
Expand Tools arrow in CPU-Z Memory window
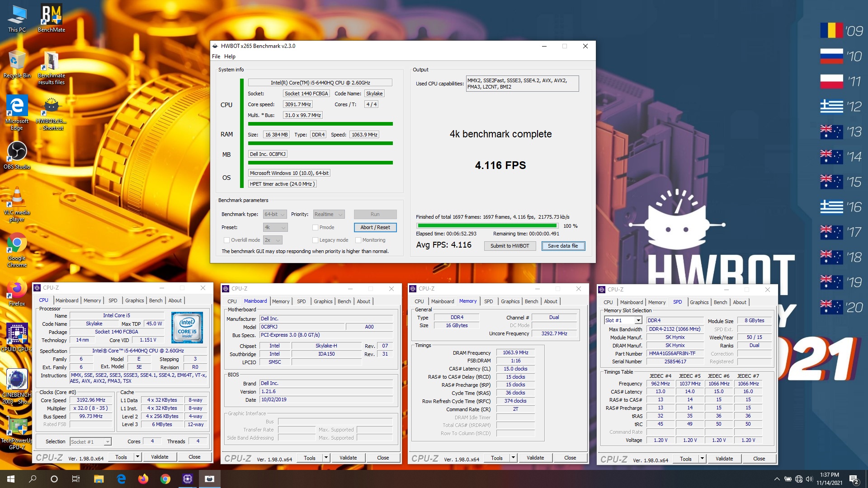513,458
